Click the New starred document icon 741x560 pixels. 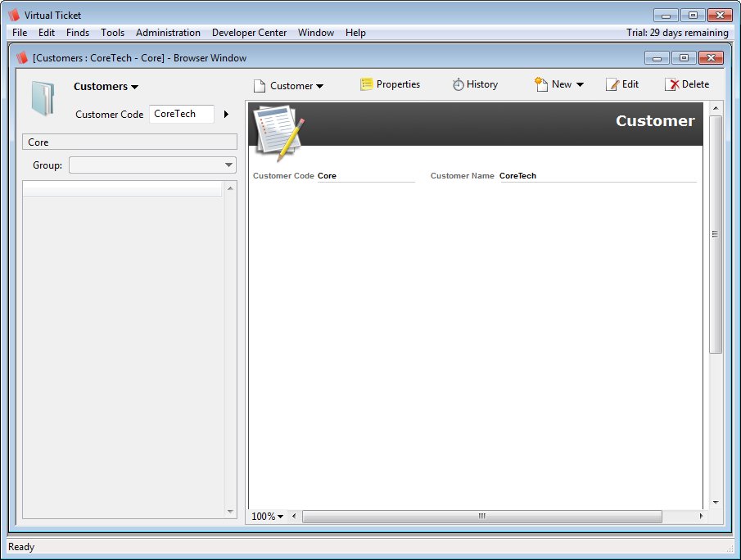tap(541, 84)
